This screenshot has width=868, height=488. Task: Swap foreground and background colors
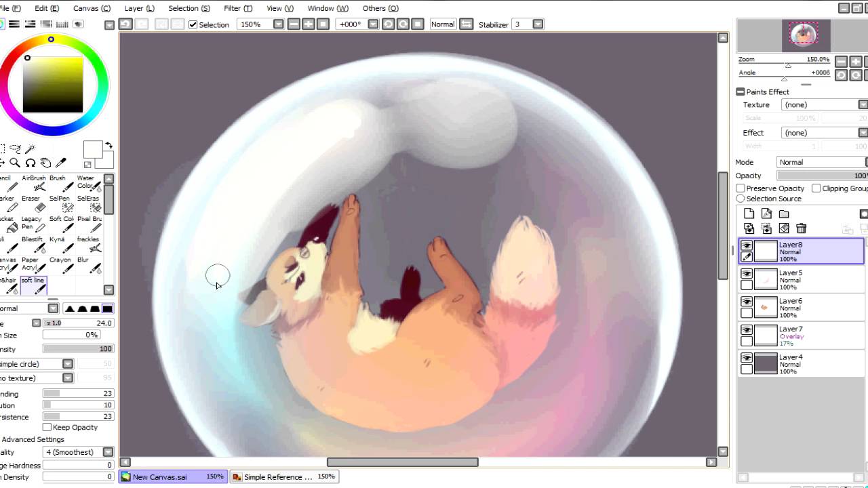[108, 146]
